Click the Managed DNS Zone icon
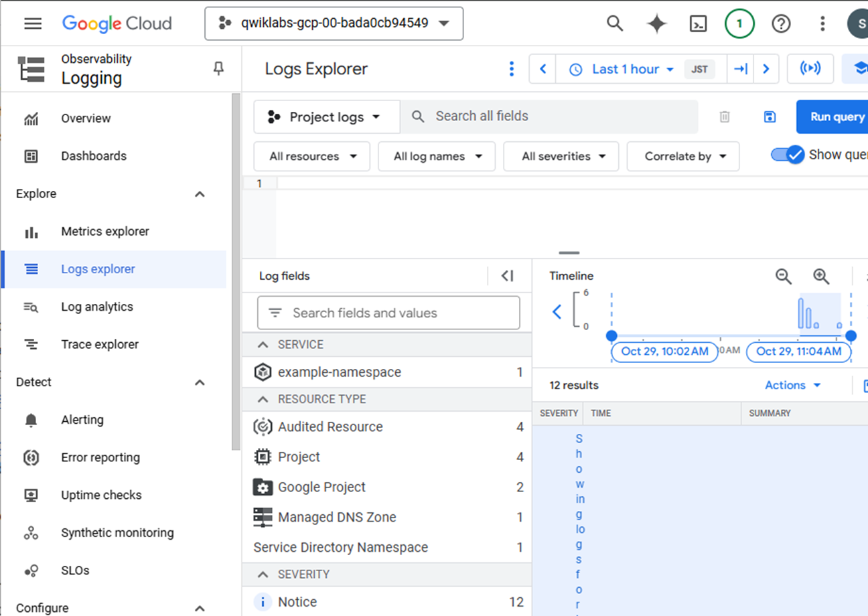The width and height of the screenshot is (868, 616). 263,517
